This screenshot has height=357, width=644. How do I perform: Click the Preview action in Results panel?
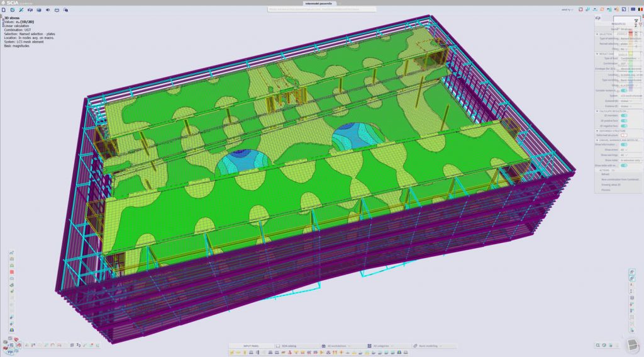(605, 189)
